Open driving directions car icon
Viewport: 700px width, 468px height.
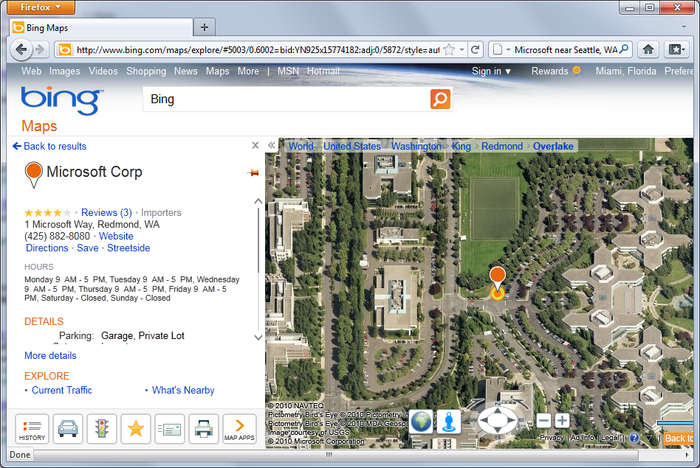pyautogui.click(x=68, y=429)
